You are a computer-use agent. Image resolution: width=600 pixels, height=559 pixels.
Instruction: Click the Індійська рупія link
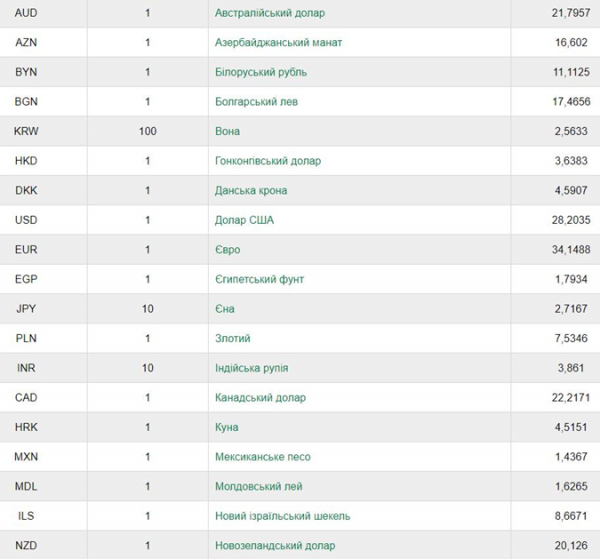coord(251,368)
